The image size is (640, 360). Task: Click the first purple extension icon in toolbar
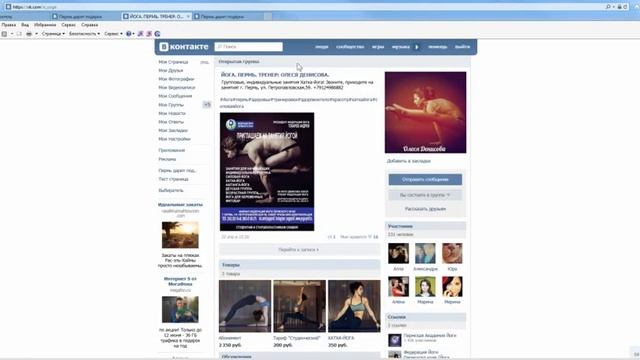pos(140,34)
